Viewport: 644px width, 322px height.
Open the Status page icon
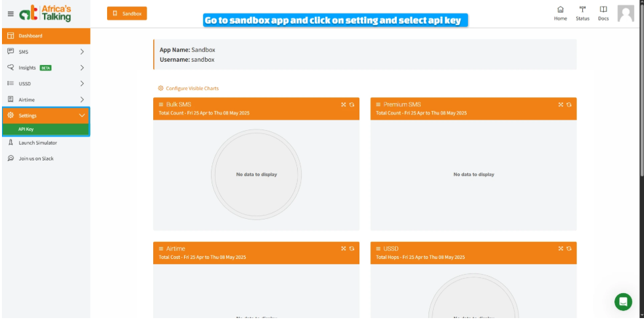[x=582, y=9]
